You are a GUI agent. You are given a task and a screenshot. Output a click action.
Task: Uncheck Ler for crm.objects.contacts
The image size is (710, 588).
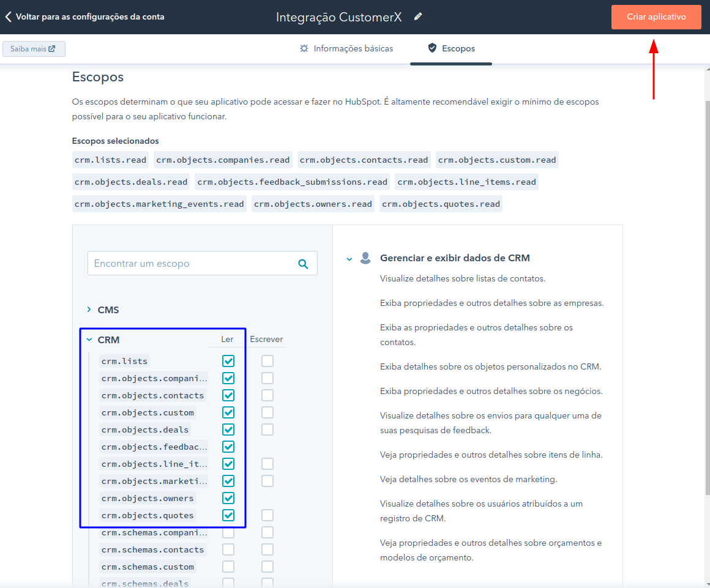tap(228, 396)
